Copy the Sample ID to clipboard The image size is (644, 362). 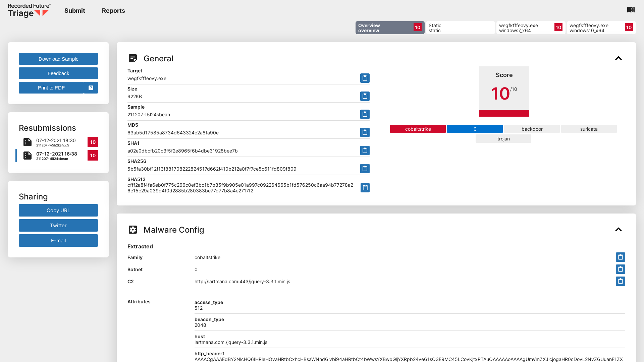[x=365, y=114]
